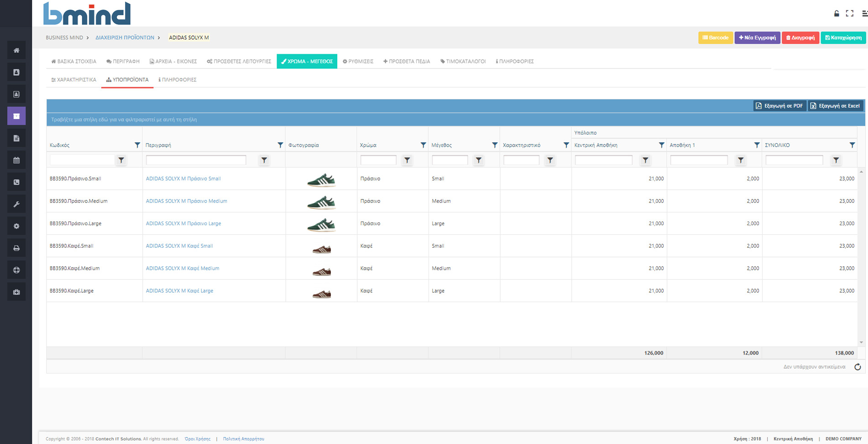Open Πολιτική Απορρήτου footer link
Screen dimensions: 868x444
(x=244, y=439)
